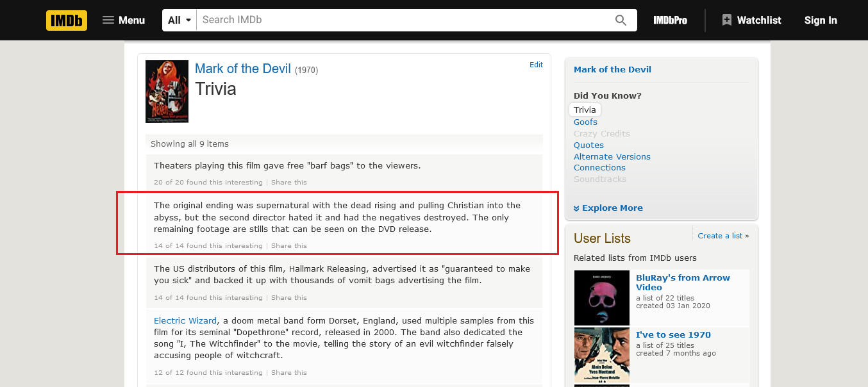Focus the Search IMDb field
The image size is (868, 387).
point(404,20)
